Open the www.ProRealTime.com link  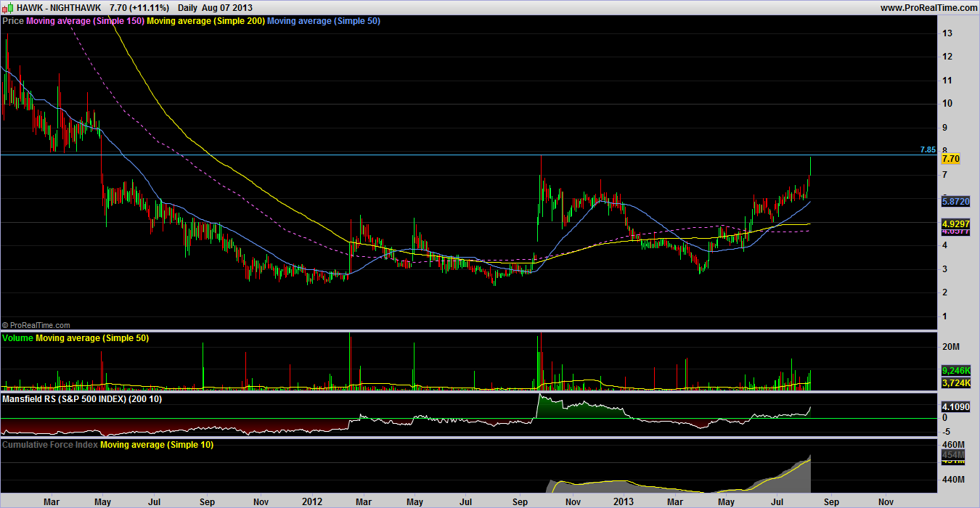928,7
